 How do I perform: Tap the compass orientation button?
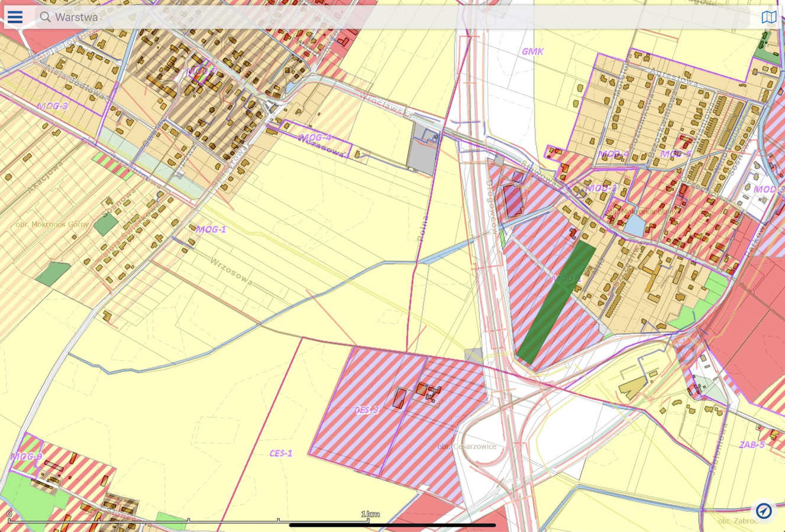point(764,511)
